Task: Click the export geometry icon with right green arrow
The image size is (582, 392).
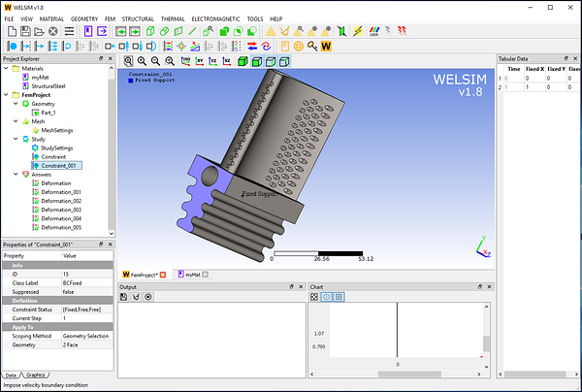Action: [x=135, y=31]
